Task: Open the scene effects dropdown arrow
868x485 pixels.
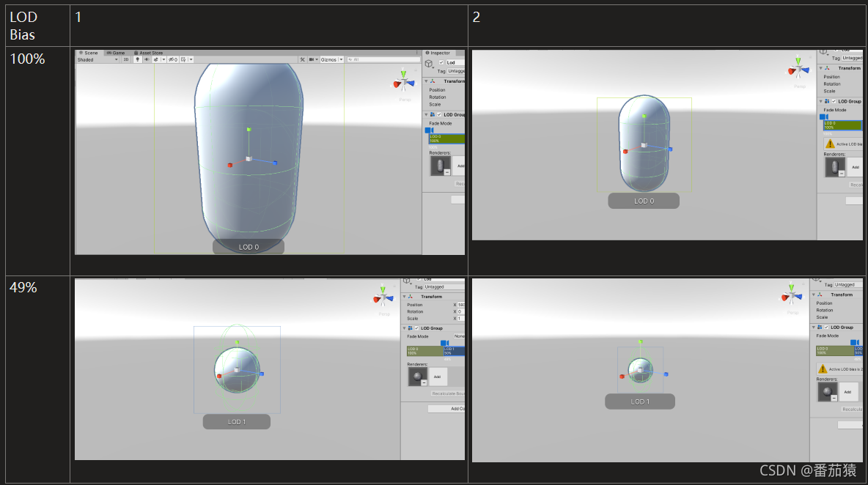Action: click(x=163, y=60)
